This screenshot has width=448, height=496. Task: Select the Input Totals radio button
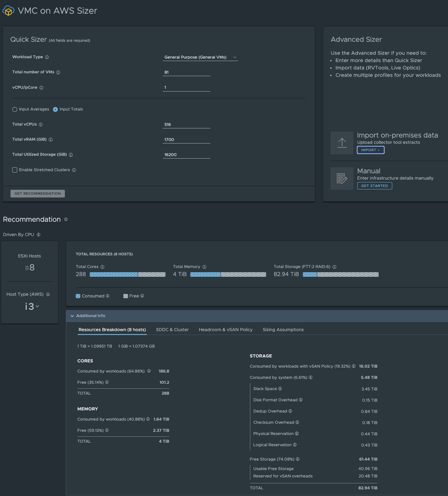(55, 109)
